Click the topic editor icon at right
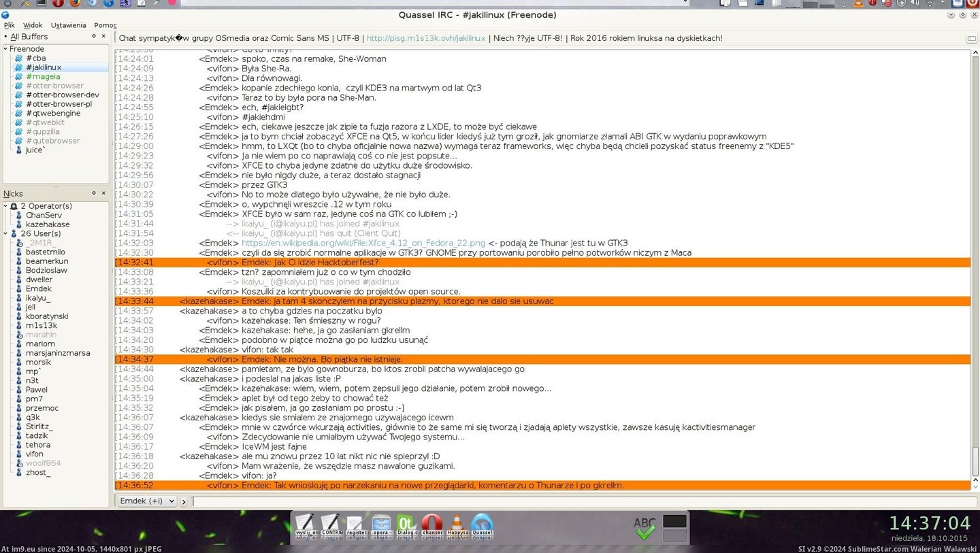This screenshot has height=553, width=980. click(x=972, y=39)
